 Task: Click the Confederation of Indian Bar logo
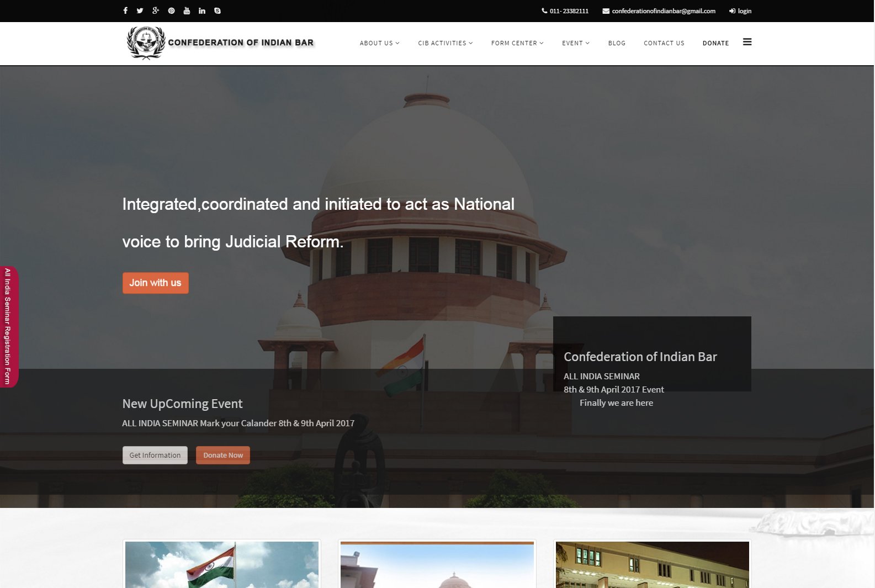point(221,43)
